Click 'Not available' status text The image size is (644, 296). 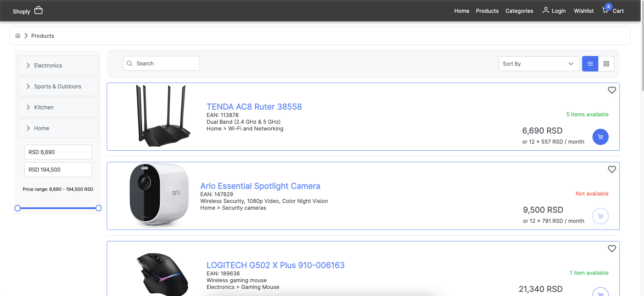click(592, 194)
